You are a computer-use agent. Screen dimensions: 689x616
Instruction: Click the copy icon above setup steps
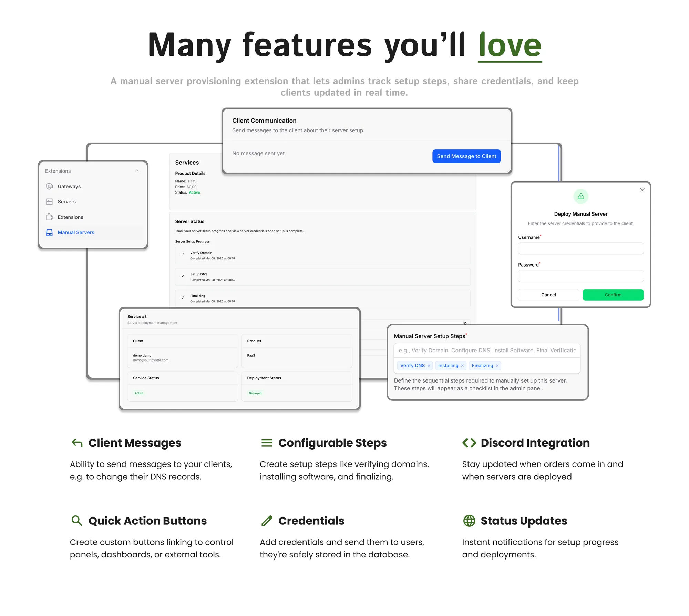(465, 323)
